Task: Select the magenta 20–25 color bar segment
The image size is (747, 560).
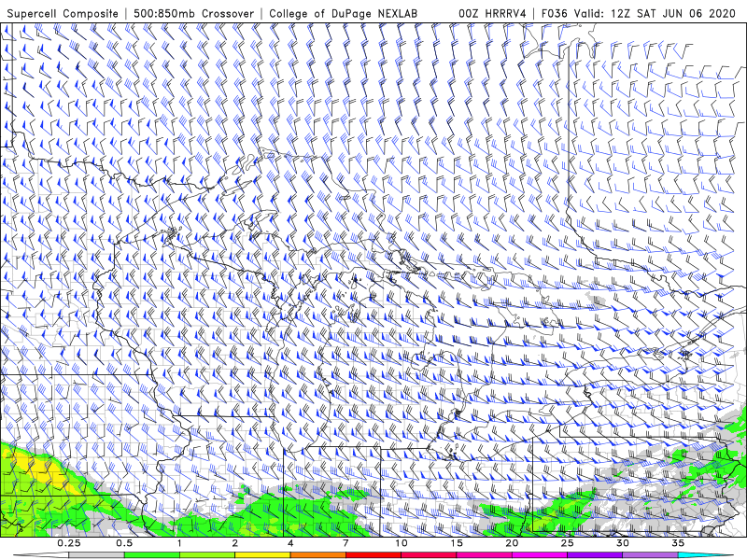Action: click(540, 555)
